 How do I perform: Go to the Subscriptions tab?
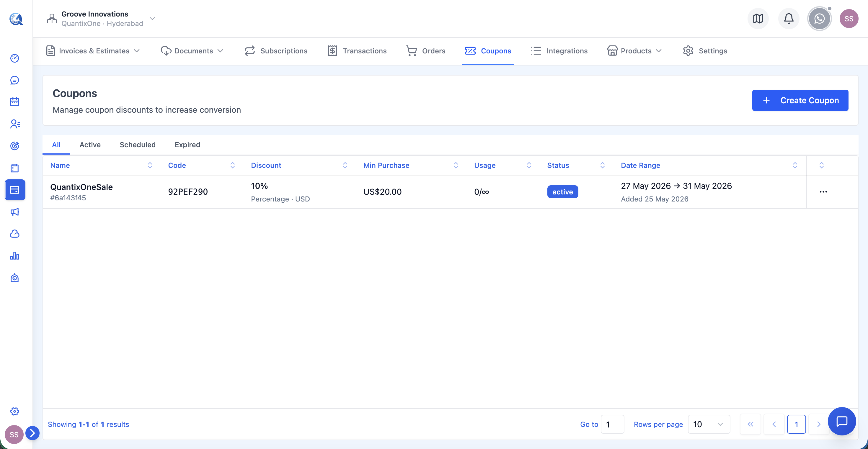point(276,51)
